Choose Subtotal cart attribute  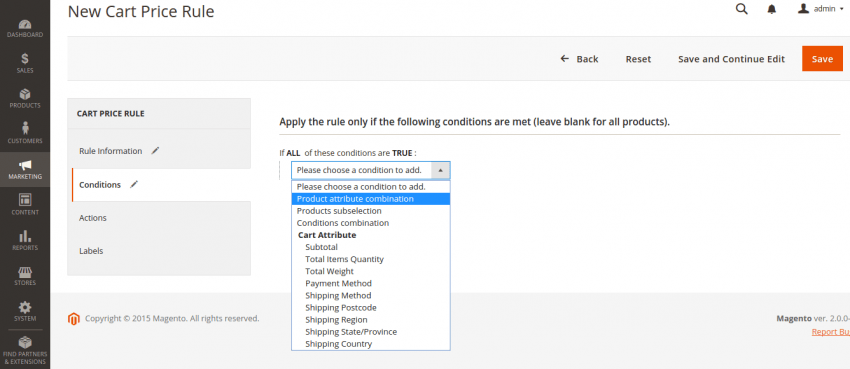[x=371, y=247]
